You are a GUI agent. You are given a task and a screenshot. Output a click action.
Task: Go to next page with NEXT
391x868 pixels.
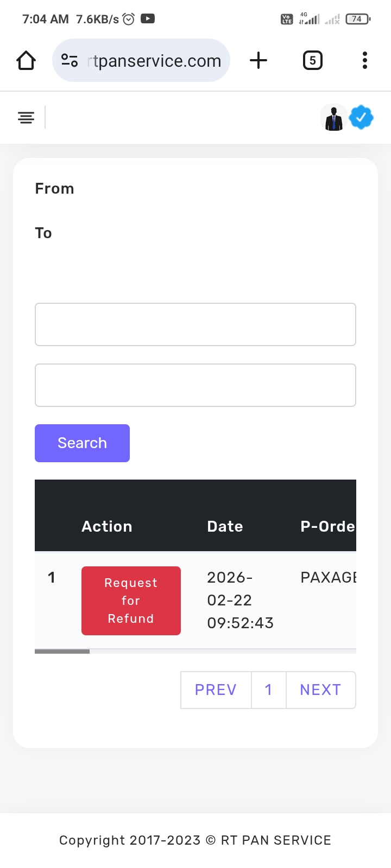tap(320, 690)
